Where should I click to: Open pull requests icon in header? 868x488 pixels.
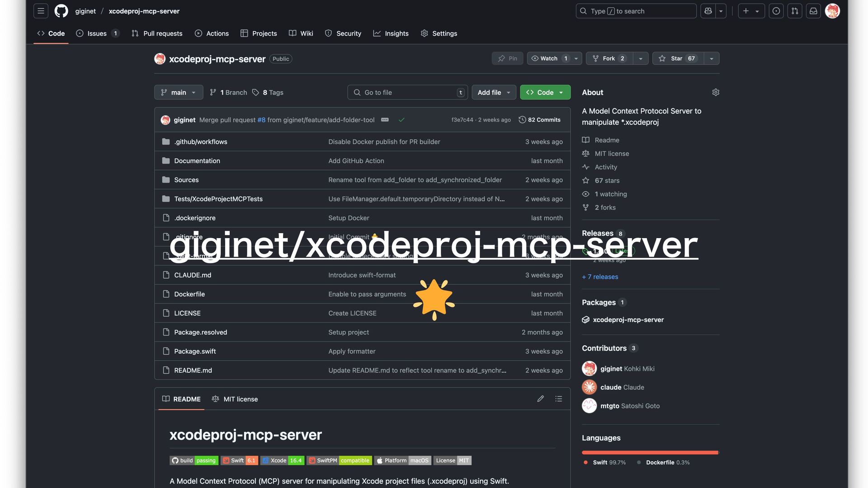click(x=795, y=11)
